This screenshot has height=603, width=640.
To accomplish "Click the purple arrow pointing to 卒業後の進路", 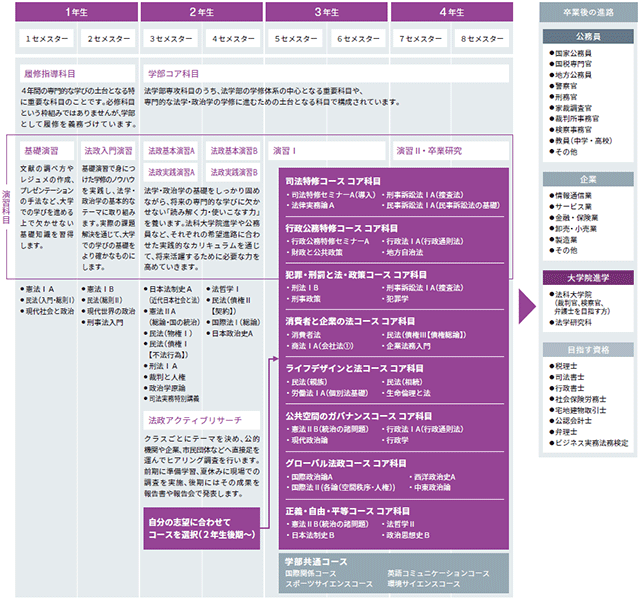I will (527, 306).
